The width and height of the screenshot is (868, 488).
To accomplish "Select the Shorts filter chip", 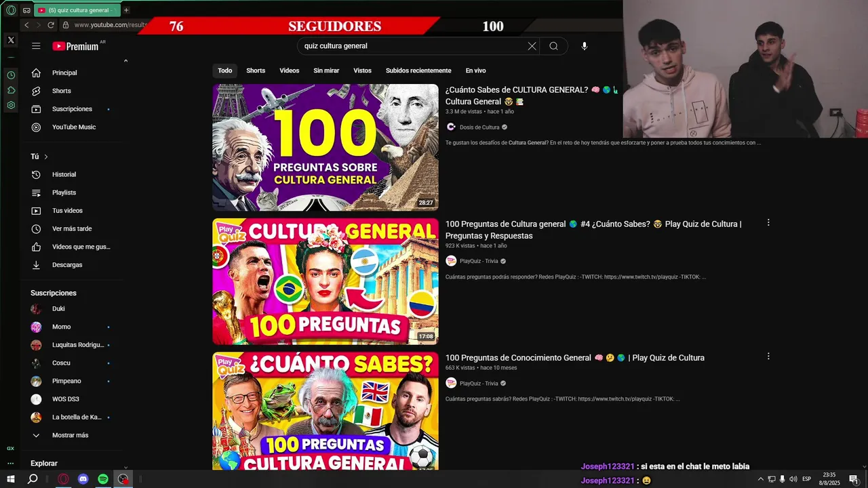I will click(x=256, y=70).
